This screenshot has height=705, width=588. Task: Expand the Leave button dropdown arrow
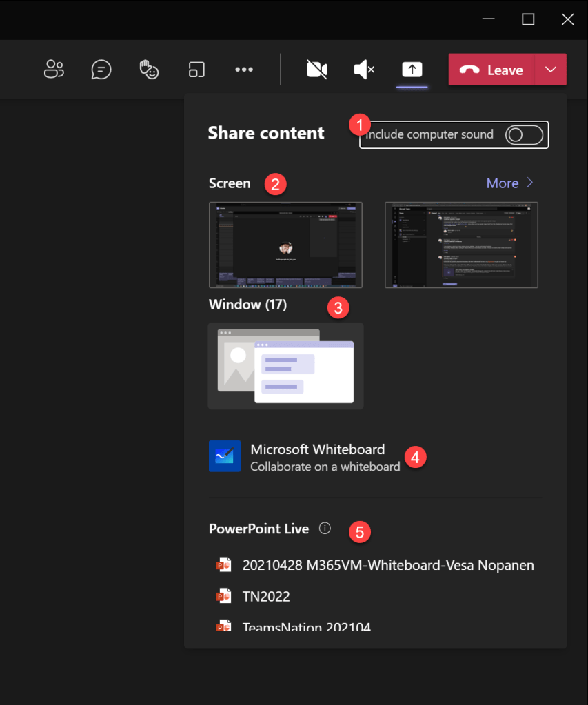click(550, 70)
